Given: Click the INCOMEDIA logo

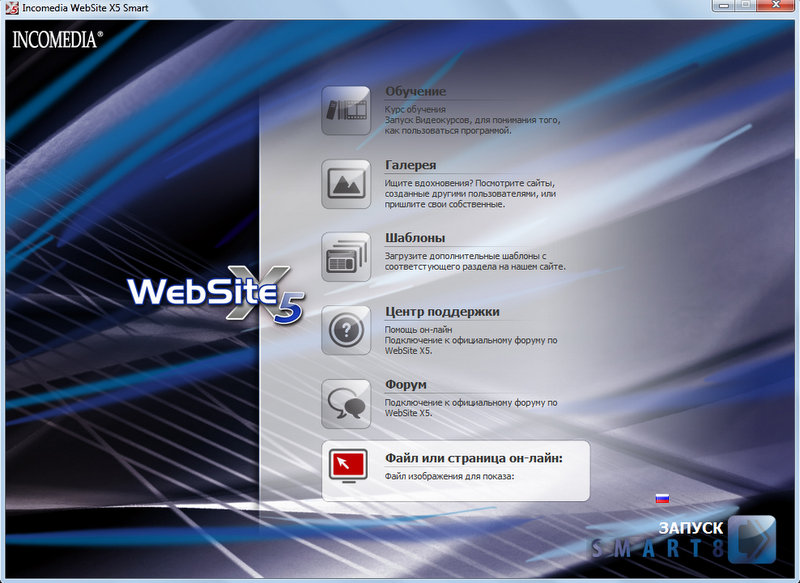Looking at the screenshot, I should pos(57,40).
